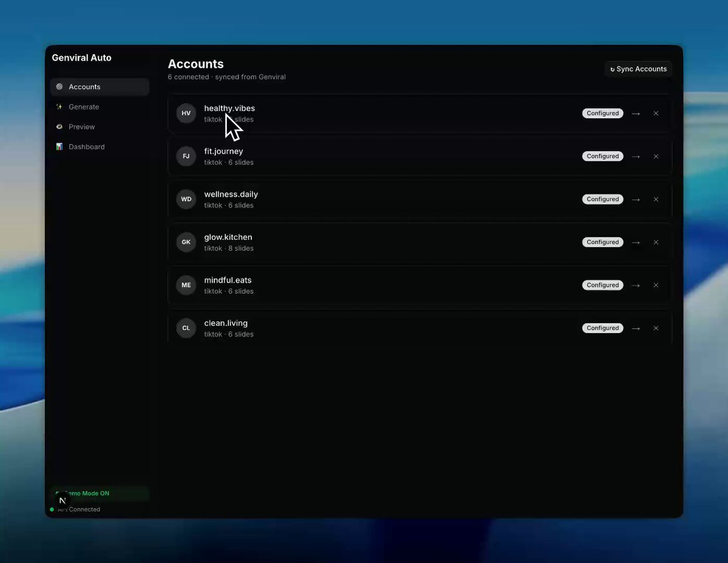Switch to the Dashboard view

coord(86,147)
